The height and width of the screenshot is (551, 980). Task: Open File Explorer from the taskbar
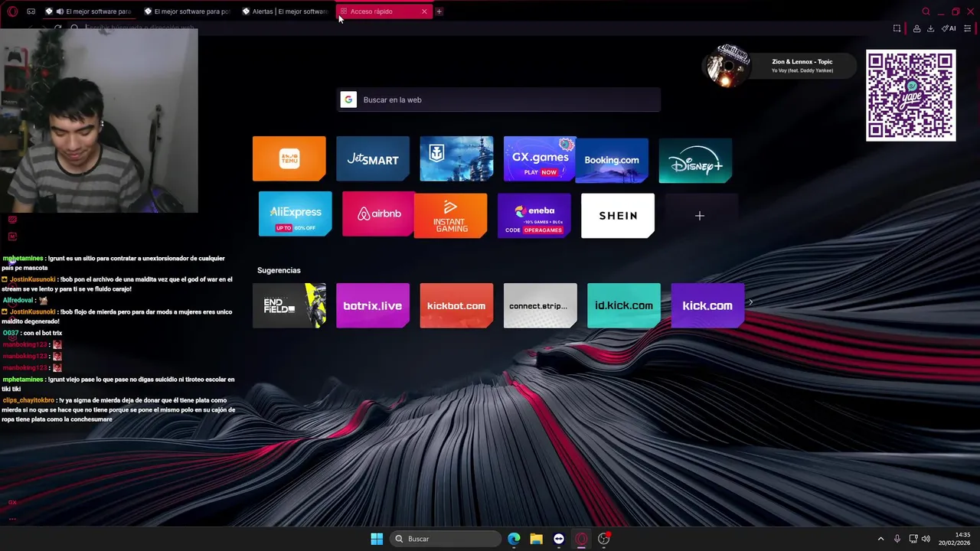click(x=536, y=539)
